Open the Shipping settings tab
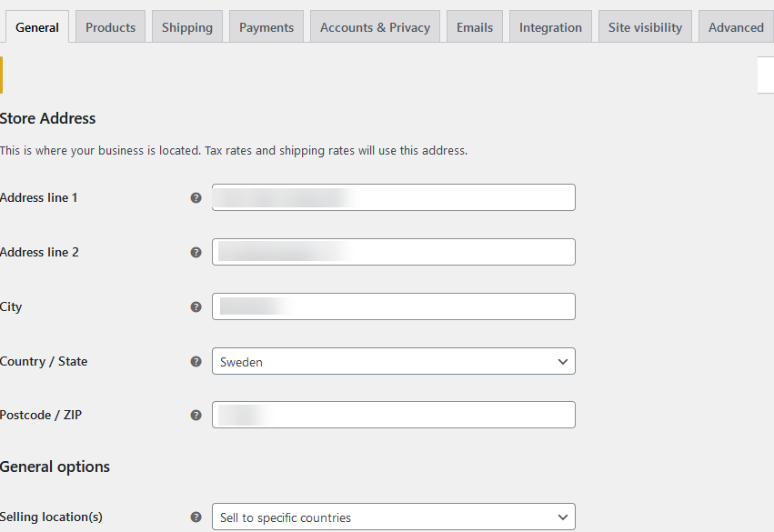 [186, 27]
